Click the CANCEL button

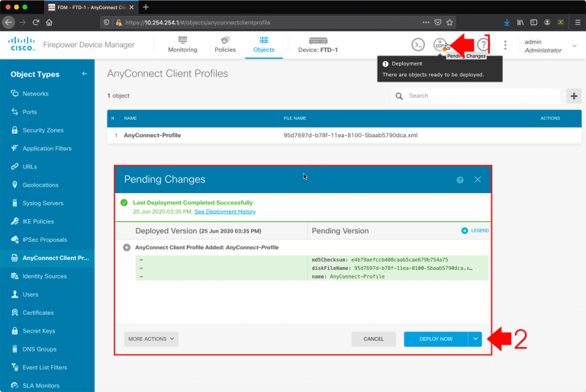(x=373, y=339)
